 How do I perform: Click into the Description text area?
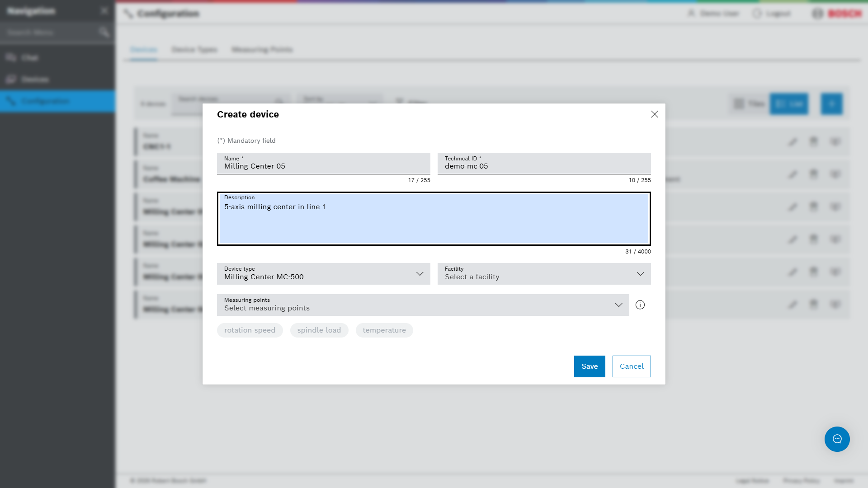click(434, 219)
